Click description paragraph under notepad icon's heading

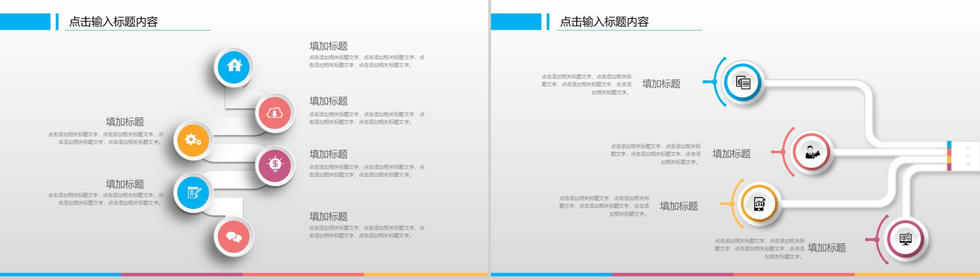[106, 199]
